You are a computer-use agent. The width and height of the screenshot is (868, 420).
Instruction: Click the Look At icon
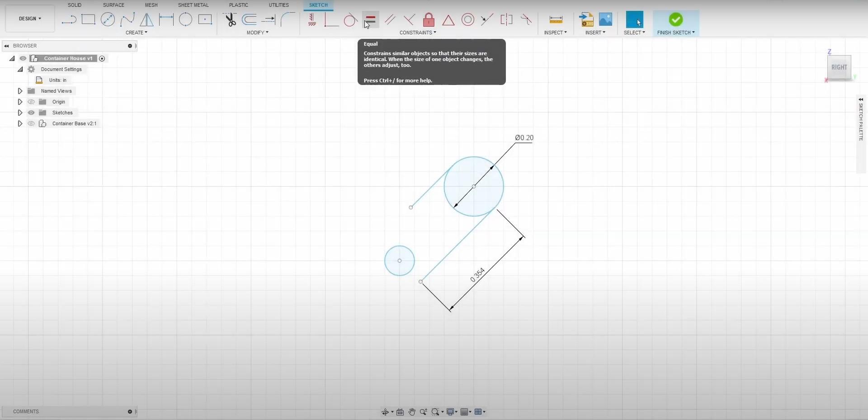(x=400, y=412)
